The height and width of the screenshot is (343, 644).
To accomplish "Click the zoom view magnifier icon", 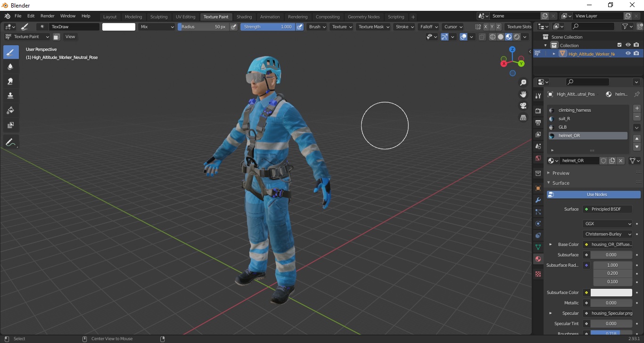I will tap(523, 82).
